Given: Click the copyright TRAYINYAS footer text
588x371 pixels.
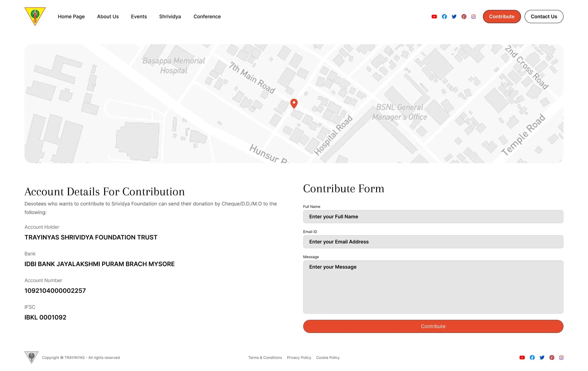Looking at the screenshot, I should (x=81, y=358).
